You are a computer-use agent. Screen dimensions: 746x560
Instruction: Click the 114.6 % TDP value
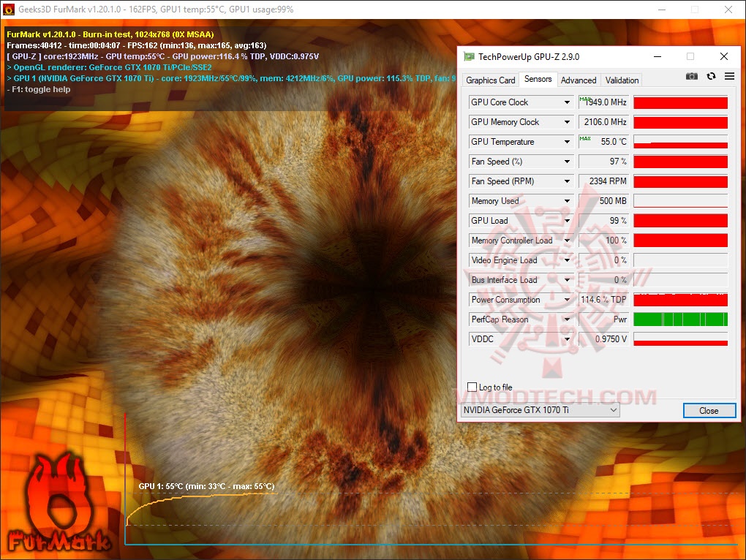tap(603, 300)
